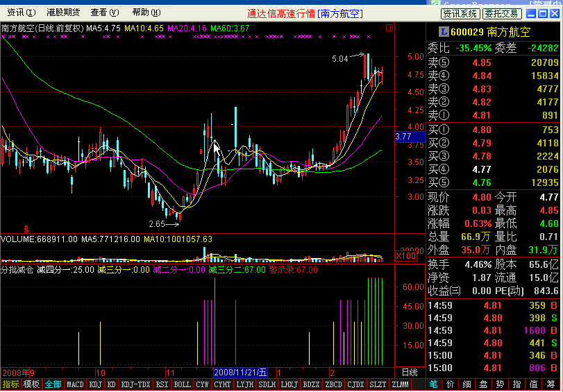Click 卖⑤ price 4.85
The height and width of the screenshot is (392, 563).
click(x=482, y=62)
